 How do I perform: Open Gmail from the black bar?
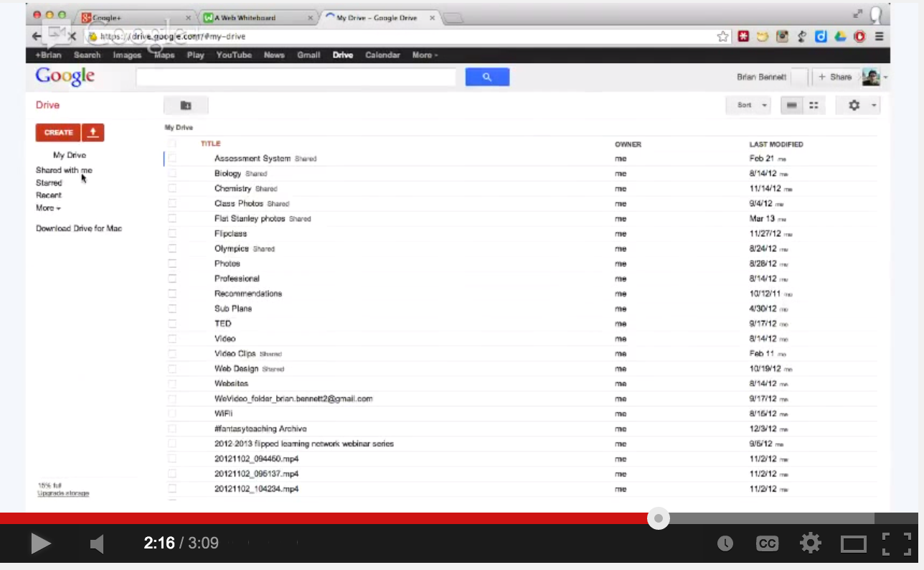[308, 55]
